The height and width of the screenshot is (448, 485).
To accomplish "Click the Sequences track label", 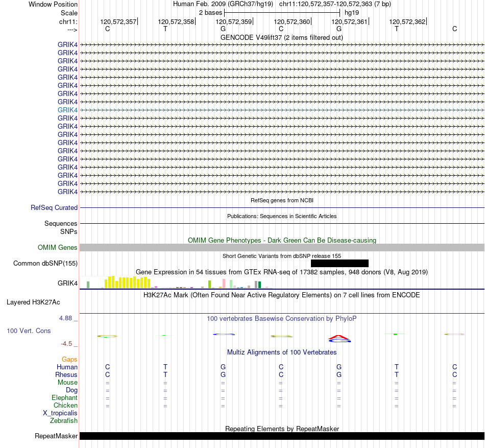I will [61, 223].
